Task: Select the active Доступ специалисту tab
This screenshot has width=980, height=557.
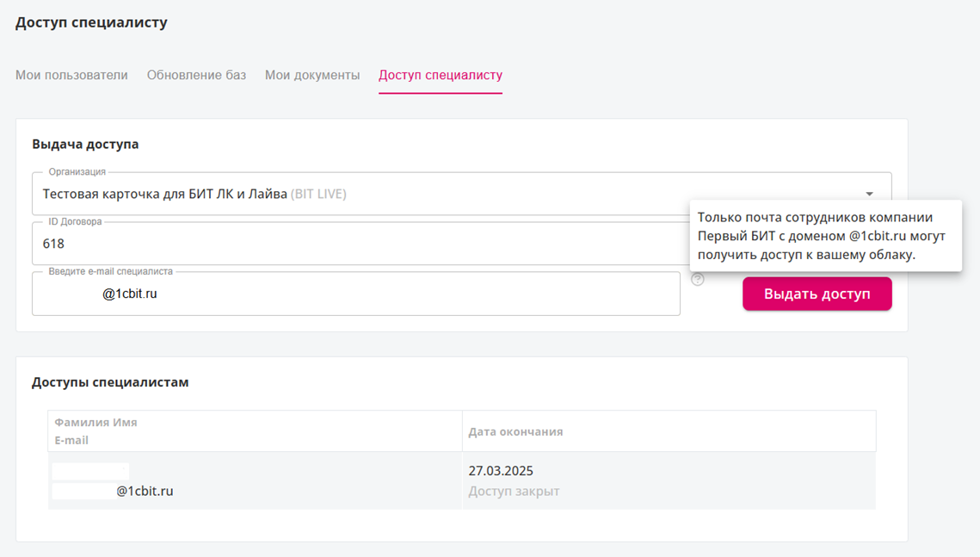Action: coord(440,75)
